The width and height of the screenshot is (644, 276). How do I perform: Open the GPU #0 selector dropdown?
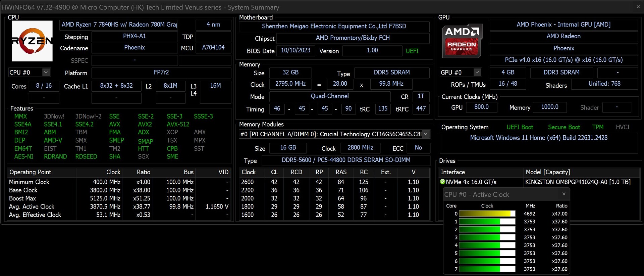pos(477,72)
